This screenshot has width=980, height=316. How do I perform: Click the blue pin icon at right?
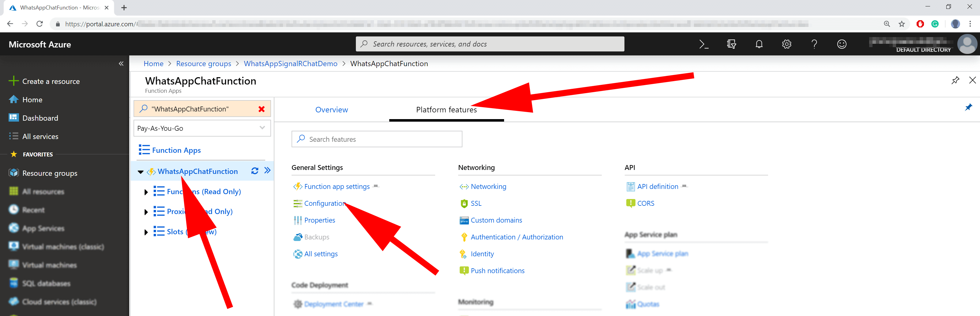click(x=968, y=107)
